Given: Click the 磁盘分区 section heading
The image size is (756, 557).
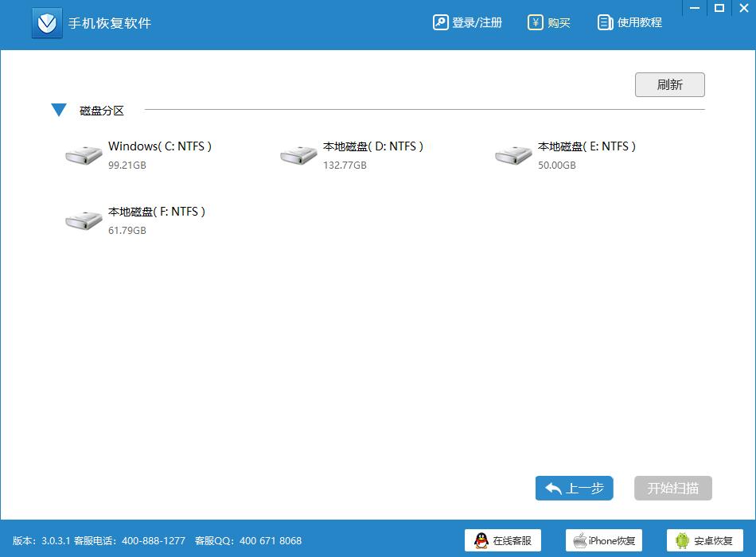Looking at the screenshot, I should click(102, 111).
